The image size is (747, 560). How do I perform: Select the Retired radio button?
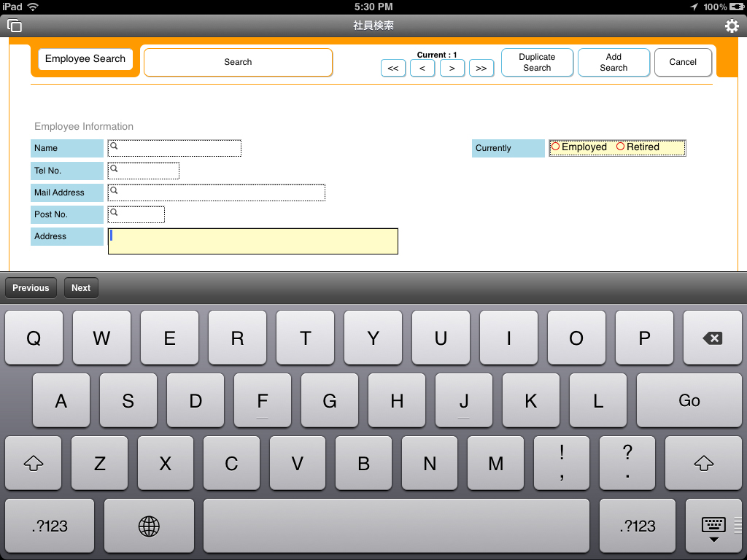(621, 147)
